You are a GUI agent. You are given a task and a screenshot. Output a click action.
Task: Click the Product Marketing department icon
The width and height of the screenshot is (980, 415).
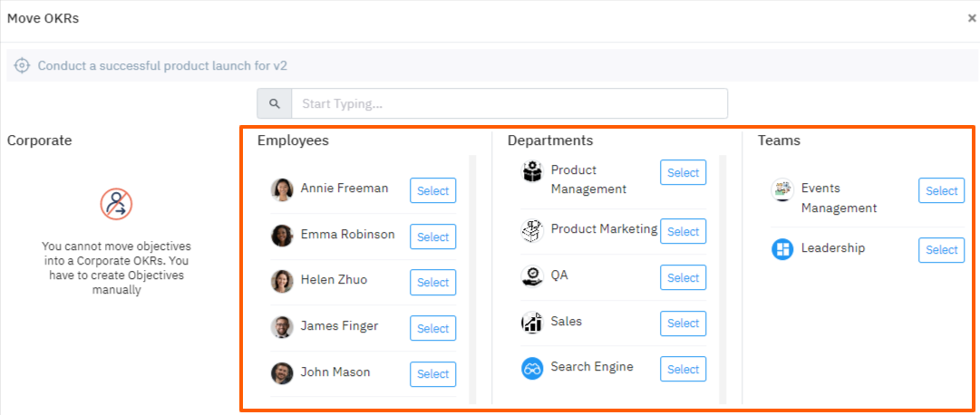tap(532, 231)
